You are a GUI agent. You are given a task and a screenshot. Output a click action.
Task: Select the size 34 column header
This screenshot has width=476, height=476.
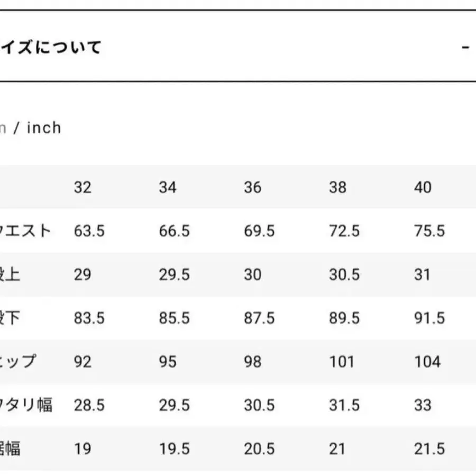tap(167, 187)
